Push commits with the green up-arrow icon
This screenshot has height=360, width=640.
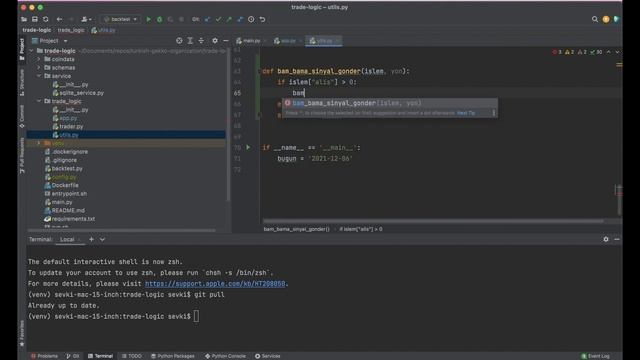click(x=229, y=19)
